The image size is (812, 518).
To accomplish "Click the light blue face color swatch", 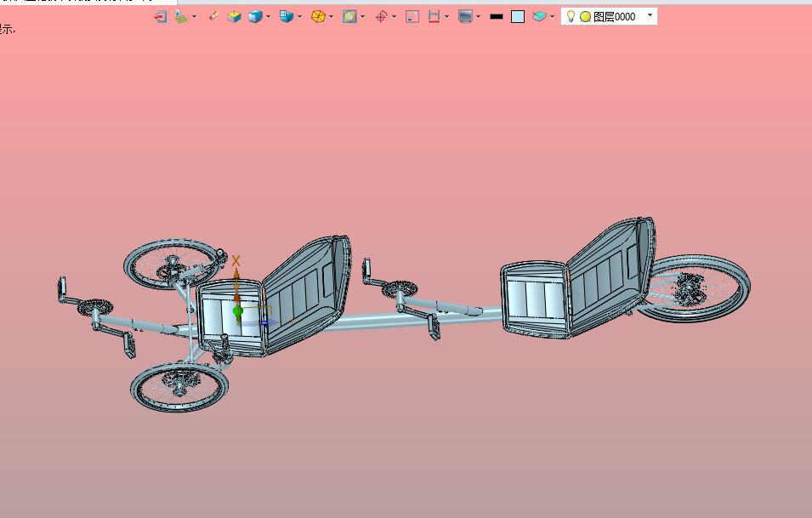I will (x=518, y=16).
